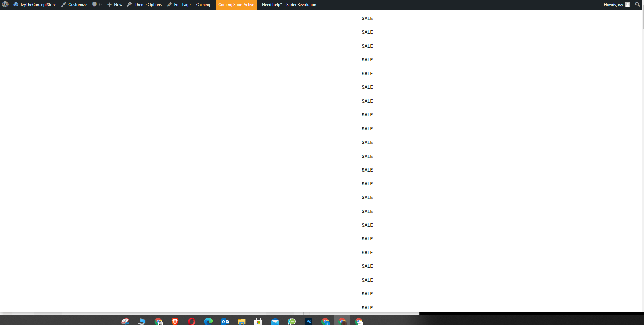Click Edit Page in the admin bar
This screenshot has width=644, height=325.
click(179, 5)
